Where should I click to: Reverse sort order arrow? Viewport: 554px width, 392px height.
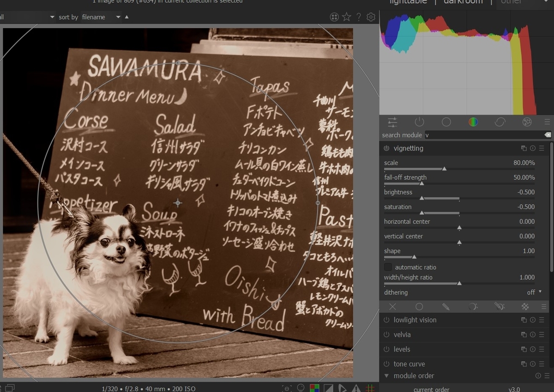[127, 17]
